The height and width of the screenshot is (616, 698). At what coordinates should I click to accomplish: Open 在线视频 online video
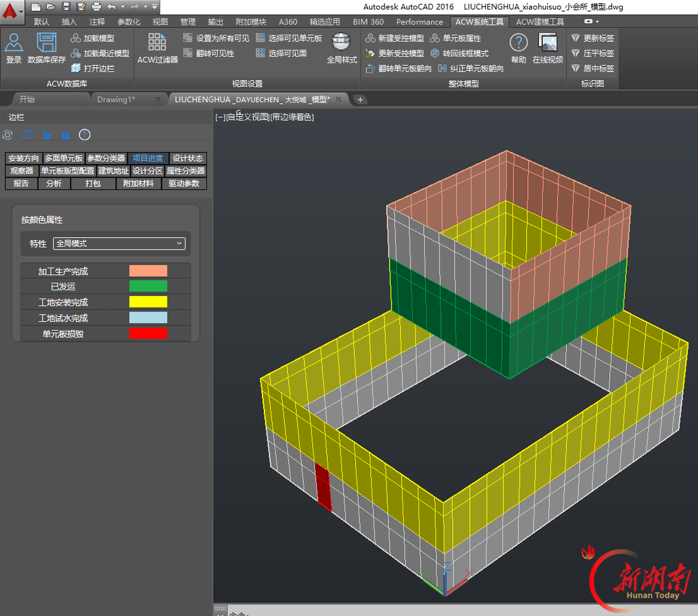click(x=547, y=48)
